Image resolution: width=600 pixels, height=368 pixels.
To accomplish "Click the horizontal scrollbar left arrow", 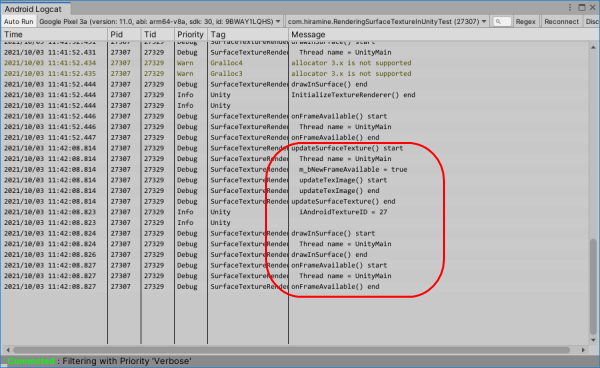I will pos(7,350).
